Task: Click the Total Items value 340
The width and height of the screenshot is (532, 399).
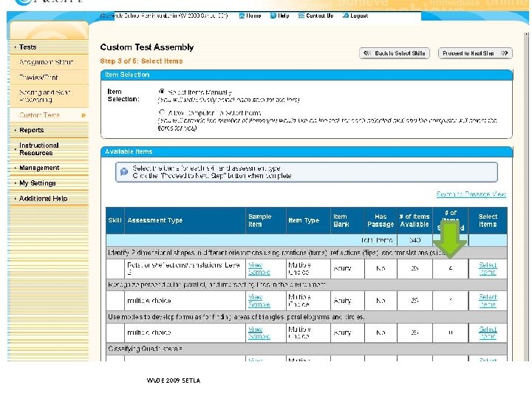Action: coord(415,240)
